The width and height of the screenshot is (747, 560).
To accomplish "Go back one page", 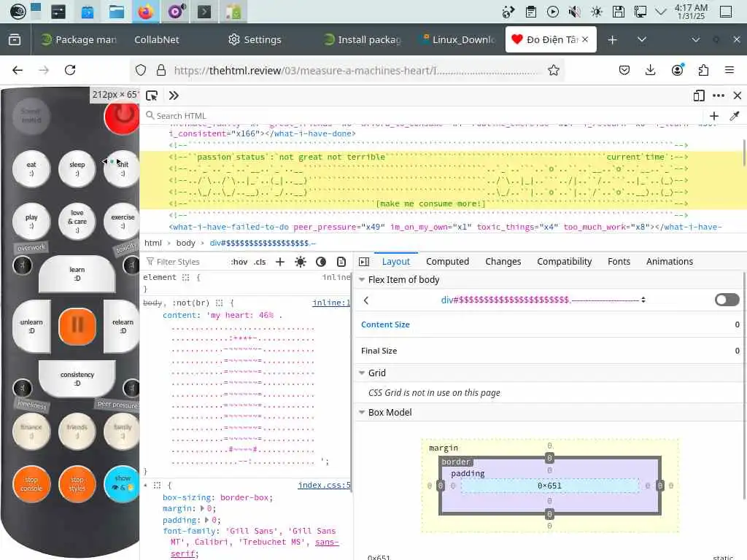I will [18, 71].
